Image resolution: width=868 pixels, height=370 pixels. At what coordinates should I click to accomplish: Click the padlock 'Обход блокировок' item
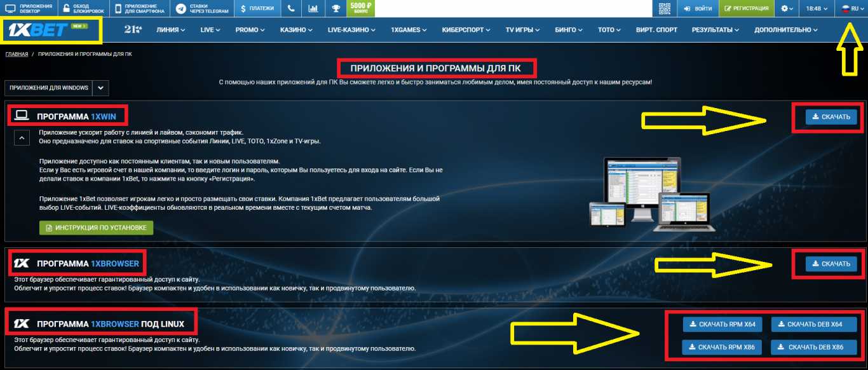click(85, 8)
